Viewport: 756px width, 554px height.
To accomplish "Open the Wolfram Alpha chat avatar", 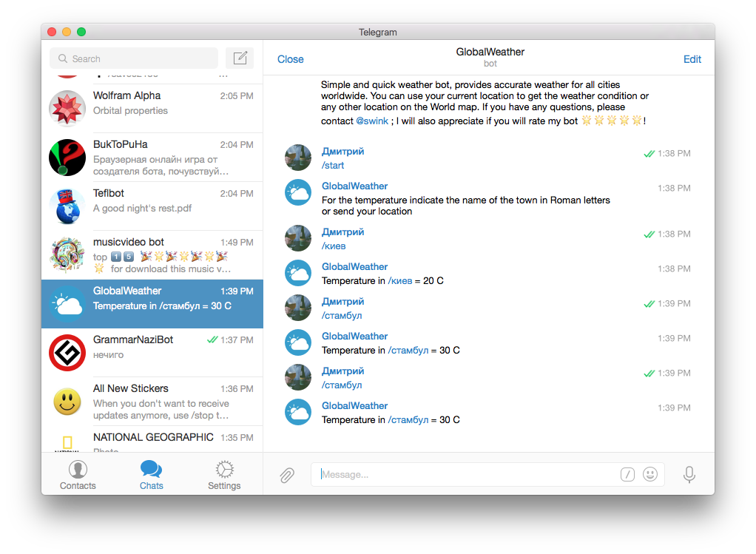I will [x=67, y=109].
